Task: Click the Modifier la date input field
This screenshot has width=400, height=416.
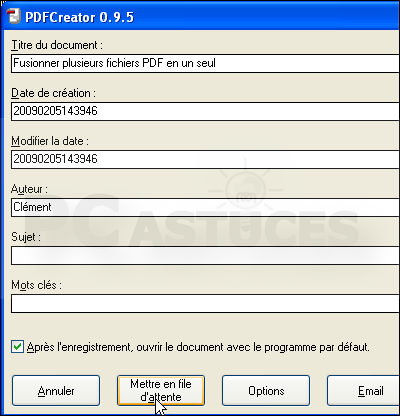Action: pyautogui.click(x=205, y=159)
